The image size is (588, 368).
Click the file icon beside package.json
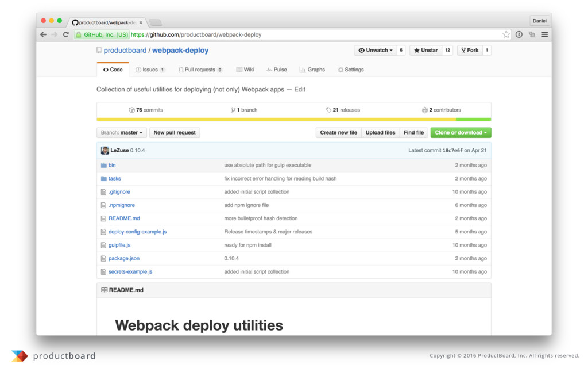103,259
